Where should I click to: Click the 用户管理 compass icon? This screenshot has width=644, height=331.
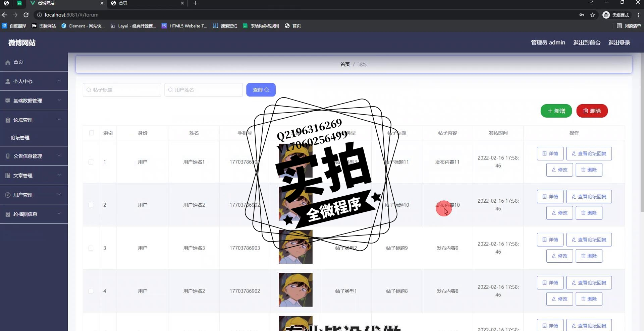(x=8, y=195)
